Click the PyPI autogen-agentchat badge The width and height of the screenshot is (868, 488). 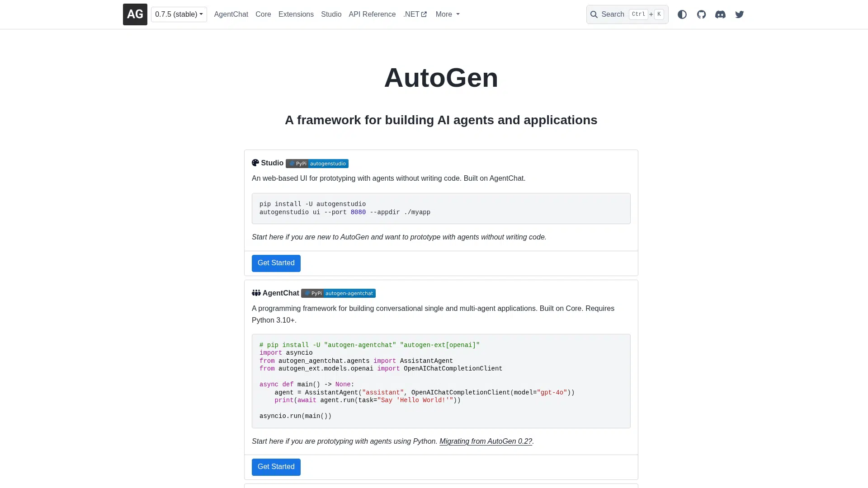(338, 293)
